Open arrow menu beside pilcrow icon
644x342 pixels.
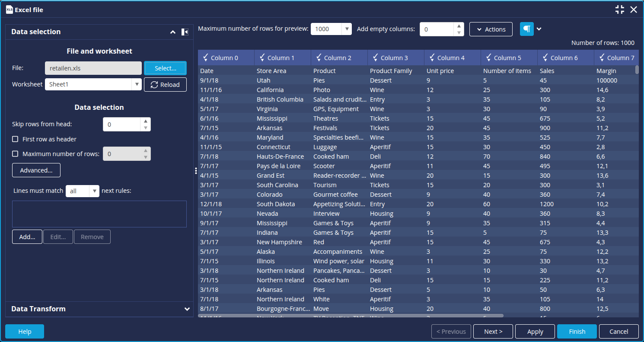(539, 29)
